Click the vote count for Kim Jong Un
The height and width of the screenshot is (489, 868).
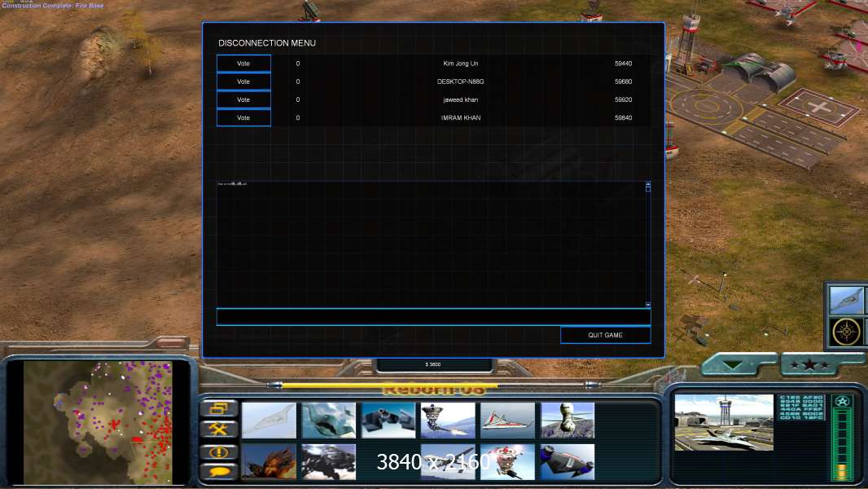coord(298,64)
